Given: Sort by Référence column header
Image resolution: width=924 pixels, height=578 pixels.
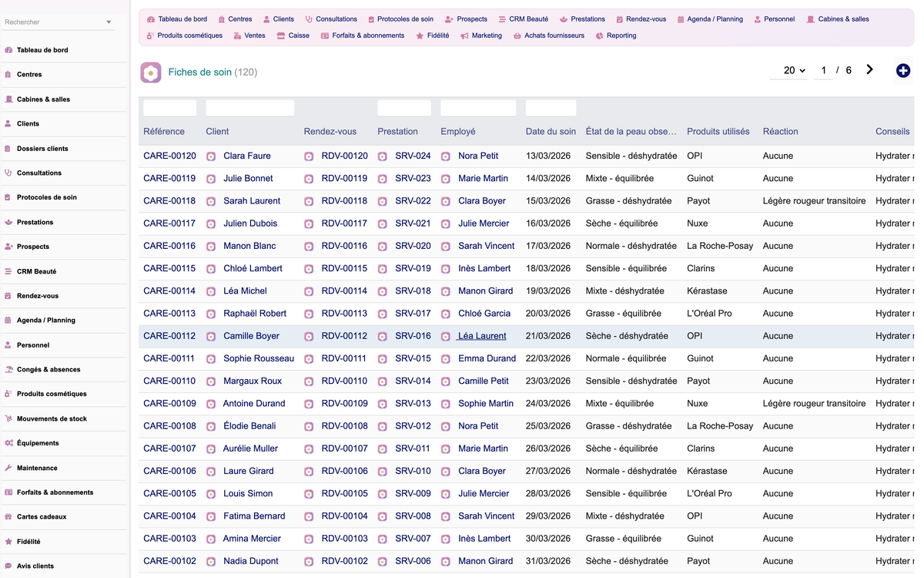Looking at the screenshot, I should 164,132.
